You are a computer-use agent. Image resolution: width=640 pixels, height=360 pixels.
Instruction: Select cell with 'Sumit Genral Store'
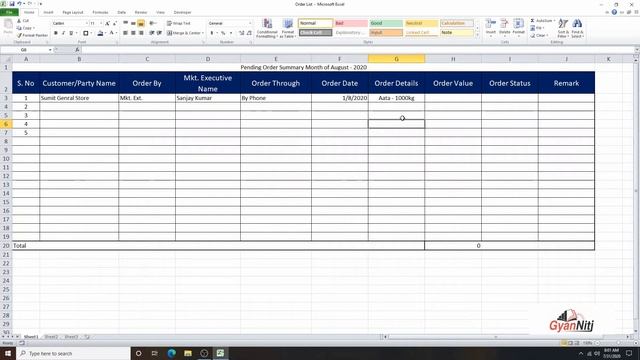click(x=79, y=98)
